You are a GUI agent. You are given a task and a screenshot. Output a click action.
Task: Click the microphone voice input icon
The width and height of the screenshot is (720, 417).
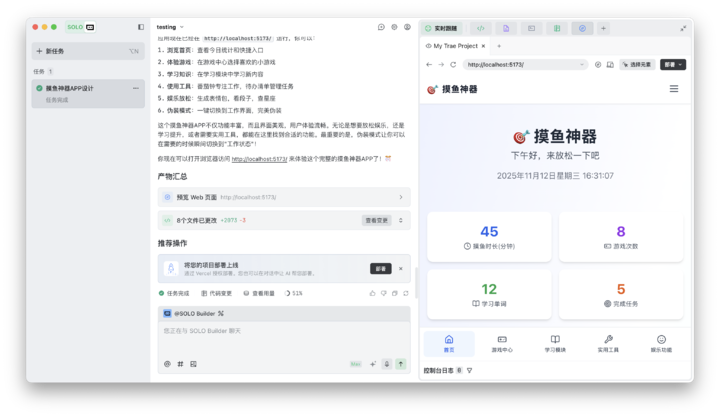point(386,364)
